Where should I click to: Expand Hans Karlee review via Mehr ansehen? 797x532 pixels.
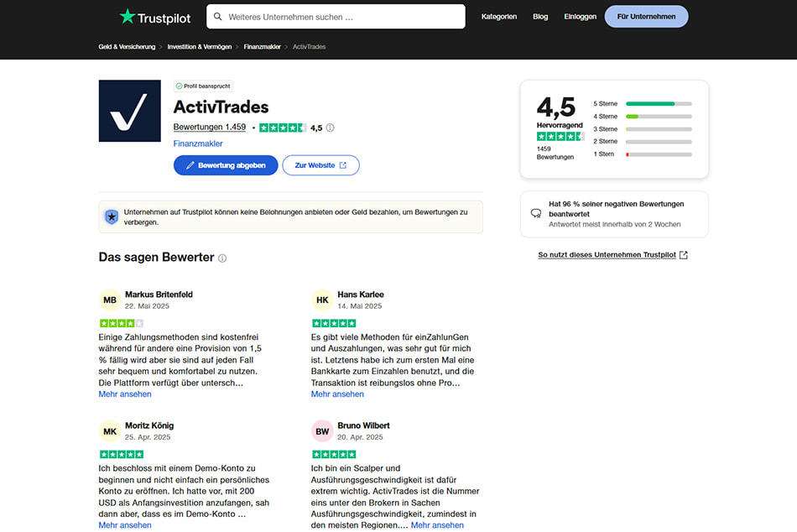337,394
